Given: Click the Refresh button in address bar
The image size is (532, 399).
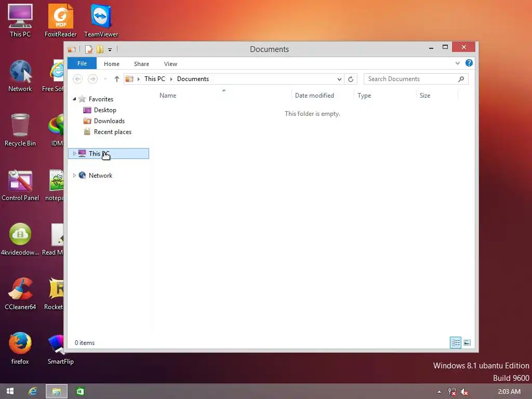Looking at the screenshot, I should [351, 79].
